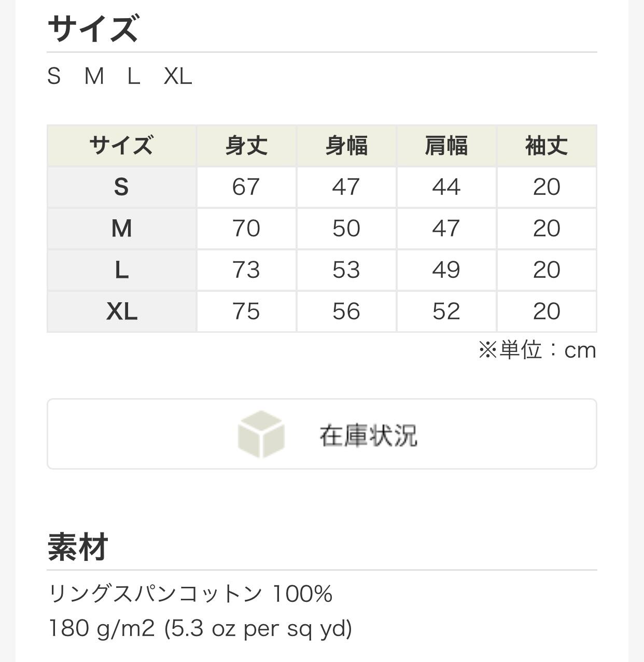Click the サイズ table header cell

point(121,146)
